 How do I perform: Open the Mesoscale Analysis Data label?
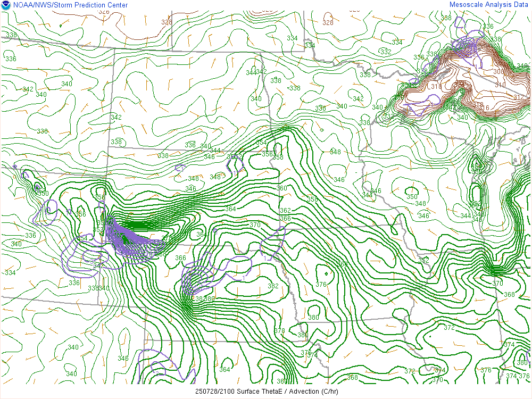click(489, 5)
